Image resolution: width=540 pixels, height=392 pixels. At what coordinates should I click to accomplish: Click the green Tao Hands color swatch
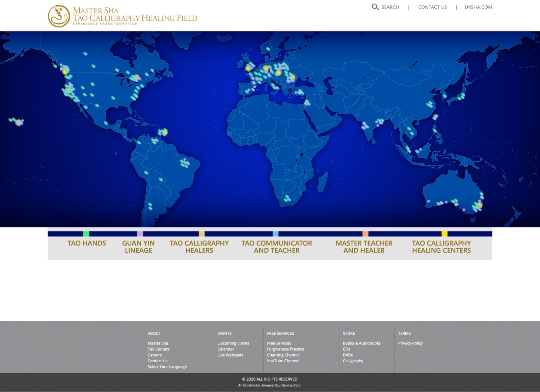point(86,234)
